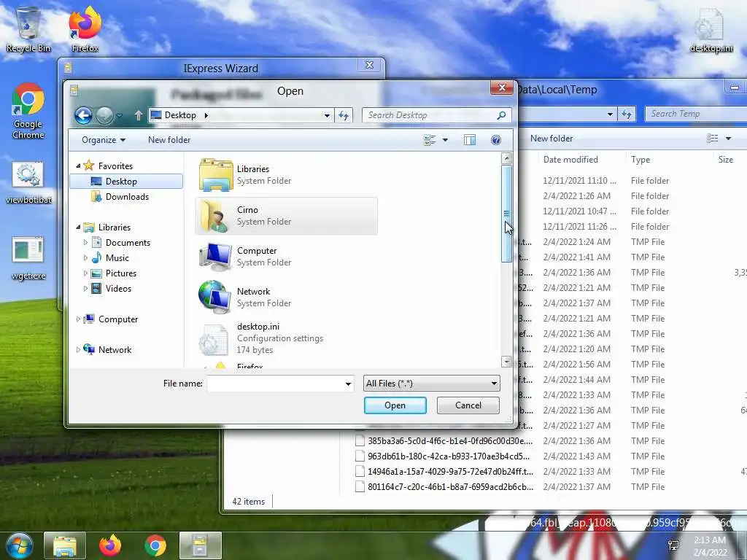Select desktop.ini file in the Open dialog list

286,338
